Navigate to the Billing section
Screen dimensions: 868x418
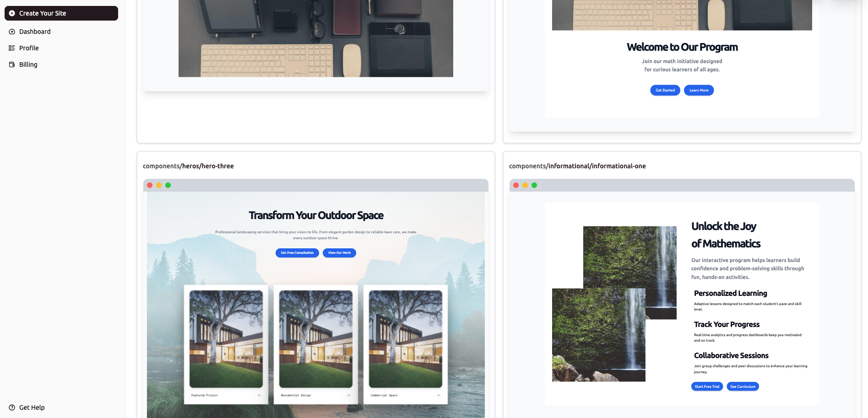pyautogui.click(x=28, y=64)
